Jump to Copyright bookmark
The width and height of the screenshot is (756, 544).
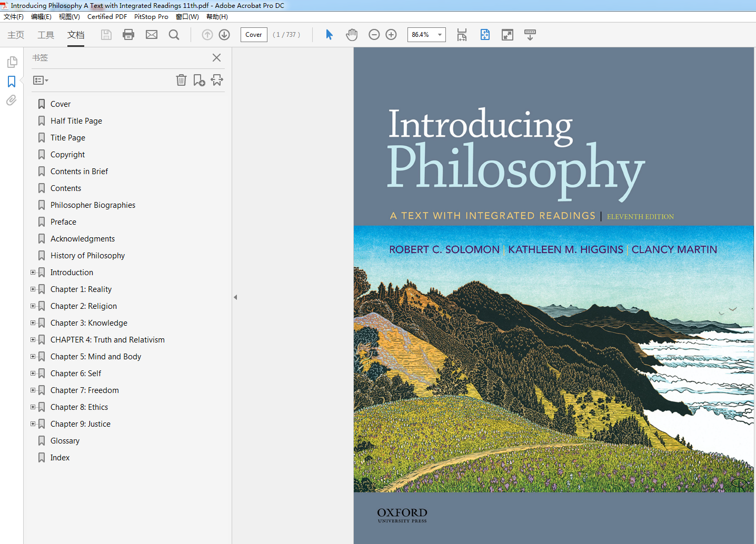(67, 155)
